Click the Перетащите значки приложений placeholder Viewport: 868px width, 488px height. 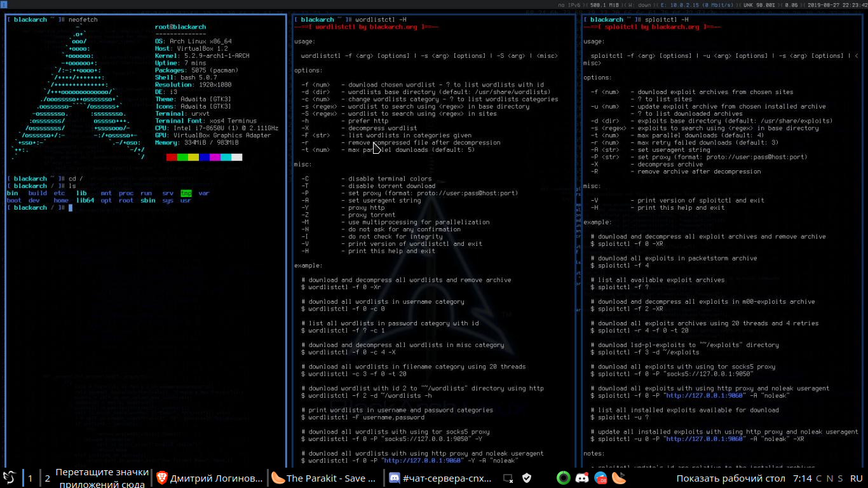click(102, 478)
